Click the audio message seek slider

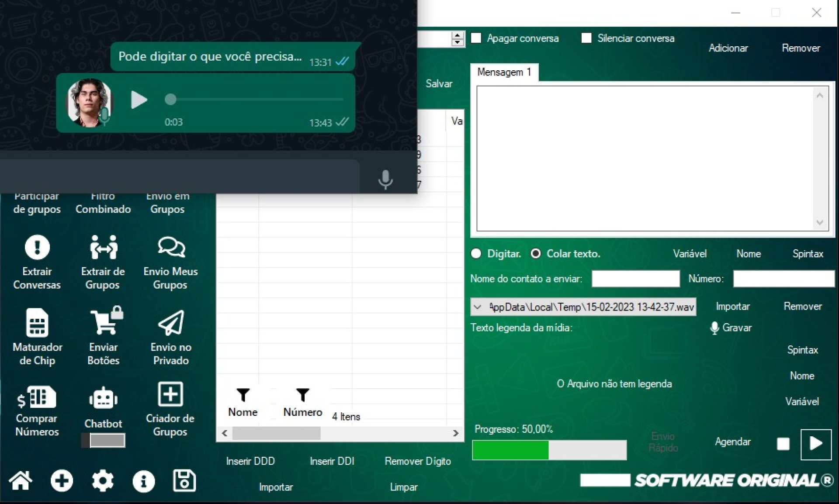(x=256, y=100)
